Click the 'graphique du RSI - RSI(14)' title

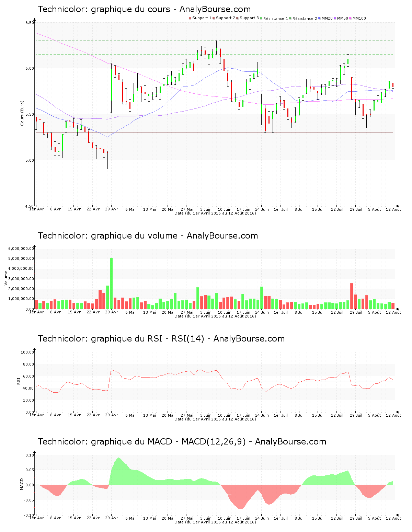tap(161, 339)
